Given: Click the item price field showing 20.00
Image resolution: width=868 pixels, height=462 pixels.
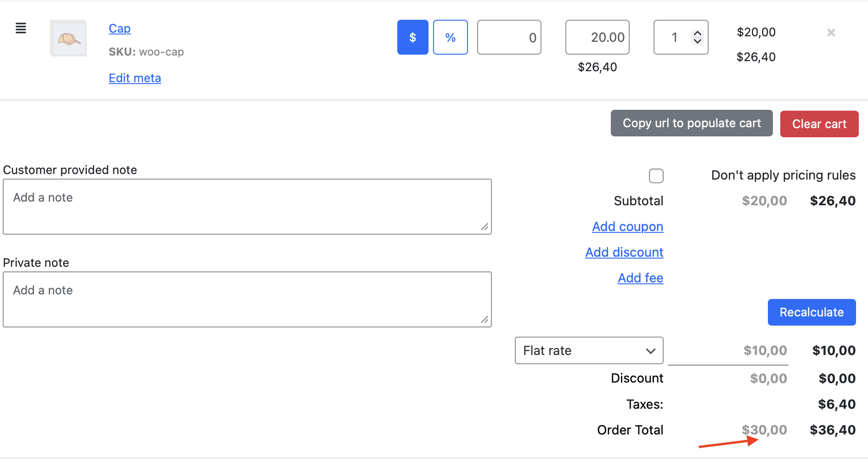Looking at the screenshot, I should (597, 37).
